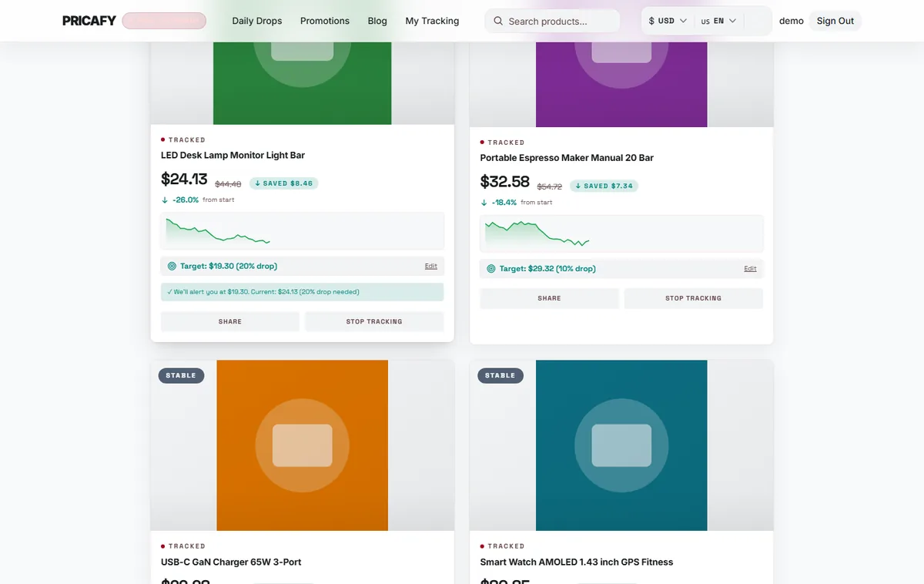
Task: Share the Portable Espresso Maker
Action: pos(549,298)
